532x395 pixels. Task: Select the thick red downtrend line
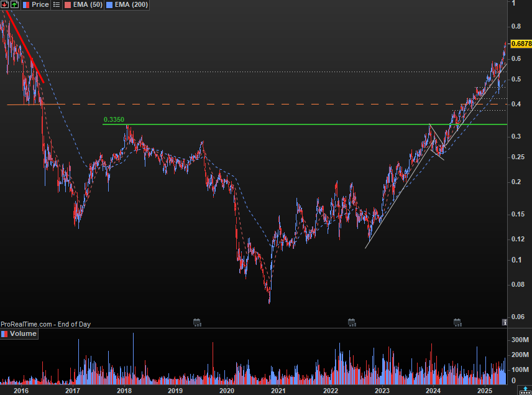click(x=25, y=47)
